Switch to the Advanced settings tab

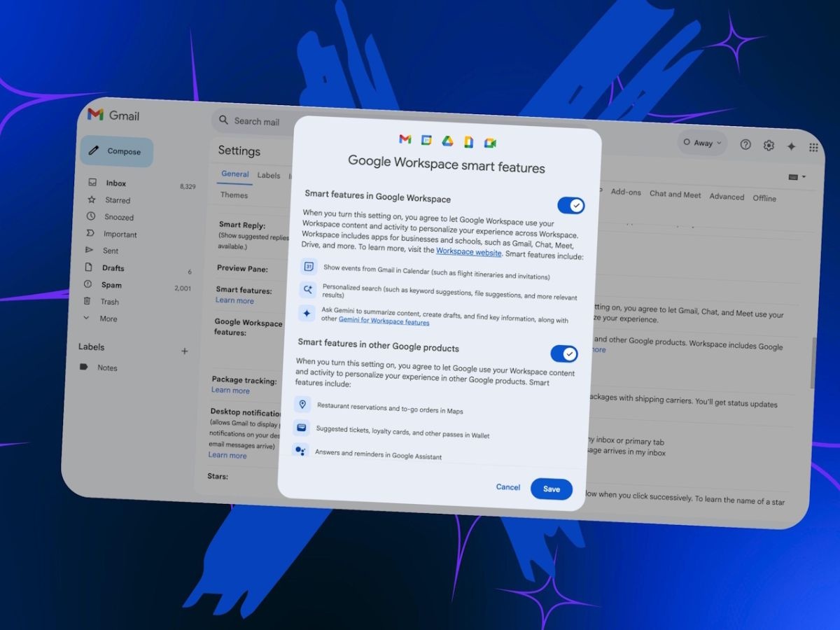click(727, 197)
